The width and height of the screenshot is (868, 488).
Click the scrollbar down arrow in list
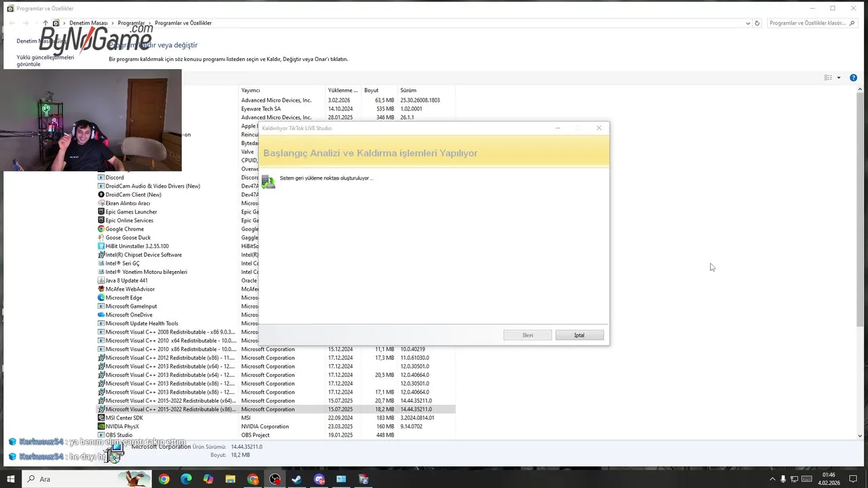(x=861, y=436)
